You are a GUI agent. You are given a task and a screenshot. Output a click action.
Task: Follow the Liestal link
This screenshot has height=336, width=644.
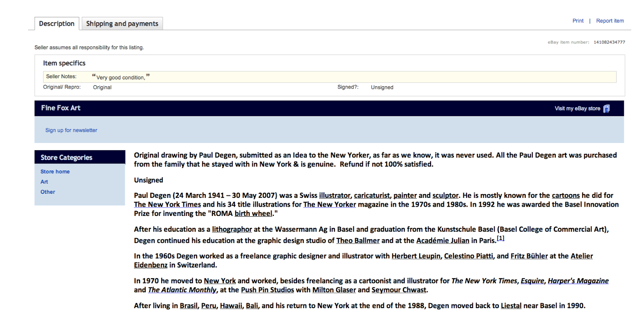pyautogui.click(x=511, y=306)
